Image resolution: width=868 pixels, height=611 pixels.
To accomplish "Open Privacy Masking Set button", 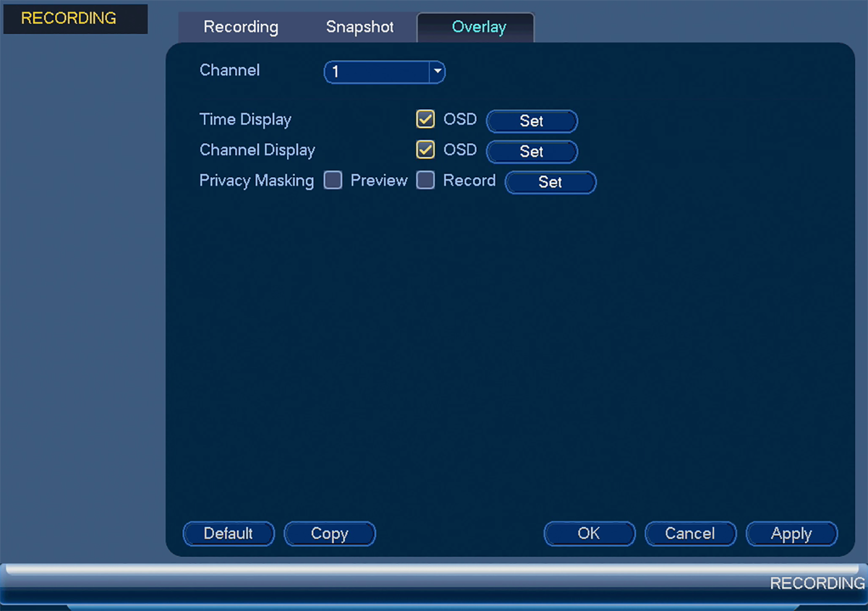I will point(550,182).
